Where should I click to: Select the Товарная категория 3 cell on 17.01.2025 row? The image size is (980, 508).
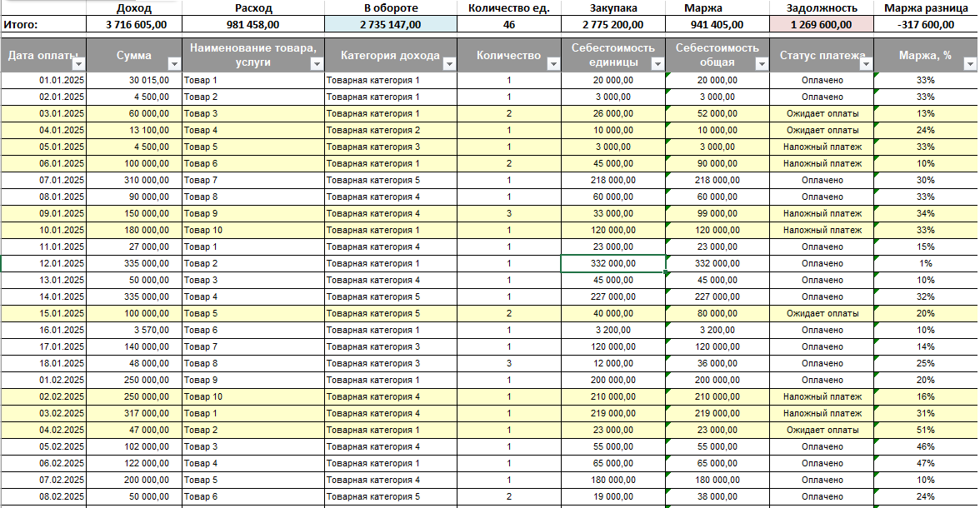coord(391,346)
